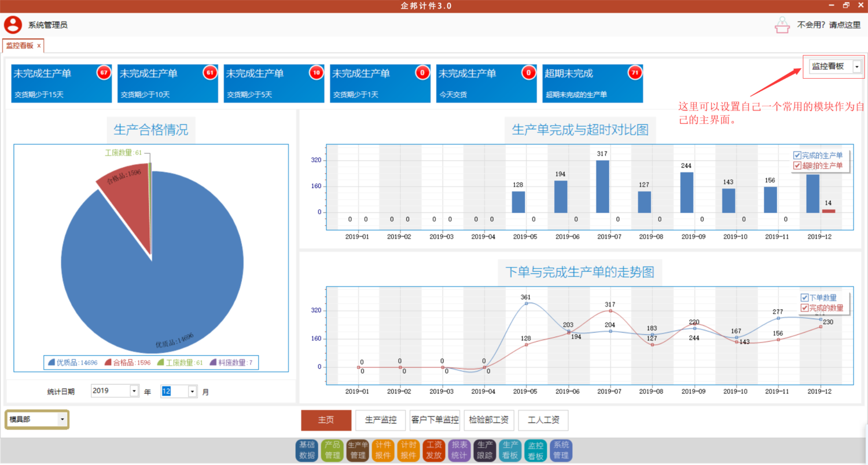The width and height of the screenshot is (868, 465).
Task: Switch to the 生产监控 tab
Action: tap(381, 420)
